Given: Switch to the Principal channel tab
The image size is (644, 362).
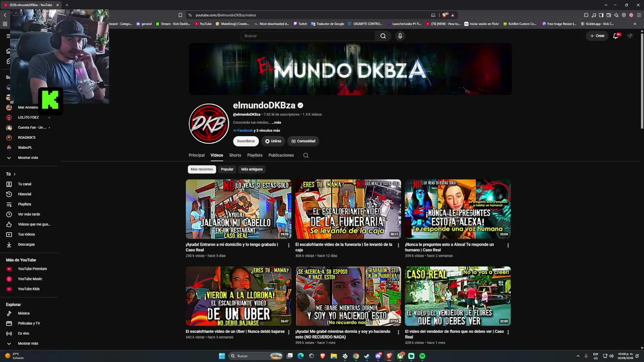Looking at the screenshot, I should click(x=197, y=155).
